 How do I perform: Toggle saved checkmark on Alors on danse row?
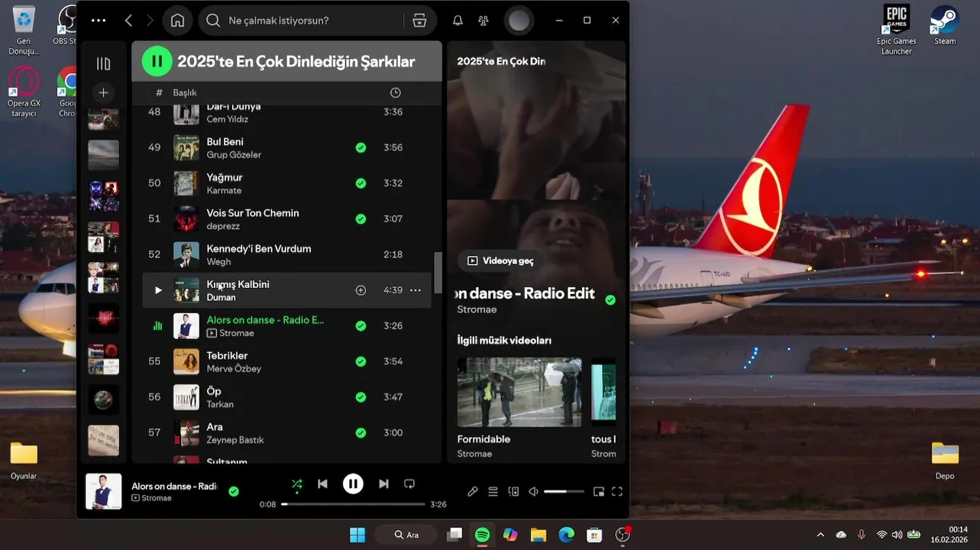tap(361, 325)
